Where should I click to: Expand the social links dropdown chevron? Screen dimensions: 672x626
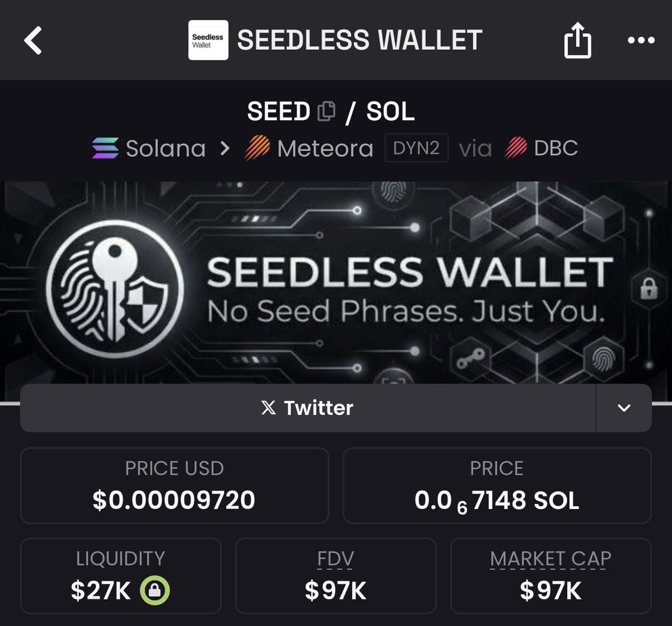point(624,408)
